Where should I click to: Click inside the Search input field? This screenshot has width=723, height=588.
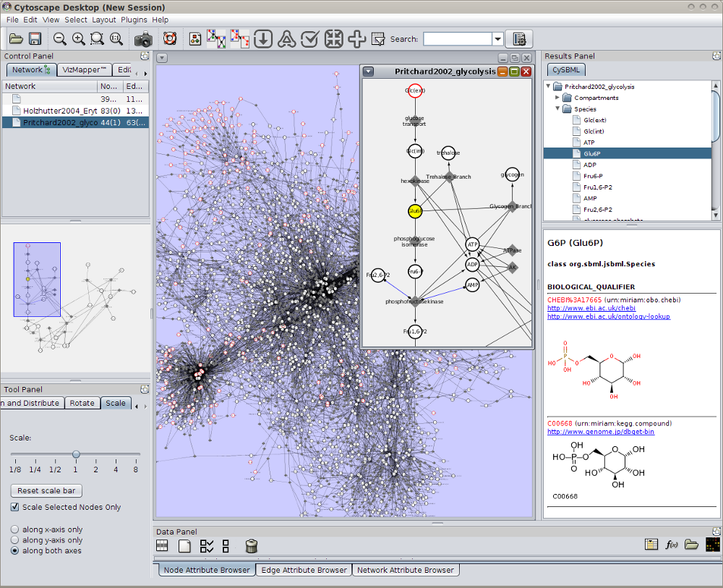(458, 39)
